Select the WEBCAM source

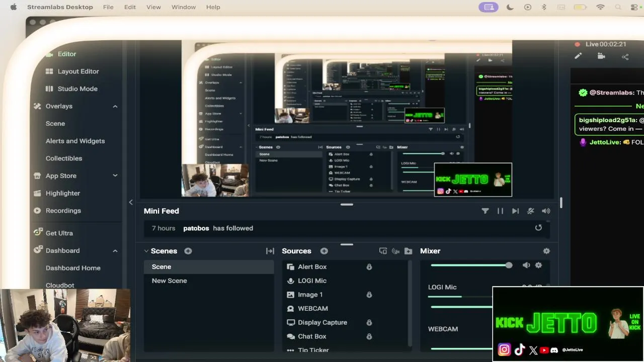[312, 309]
